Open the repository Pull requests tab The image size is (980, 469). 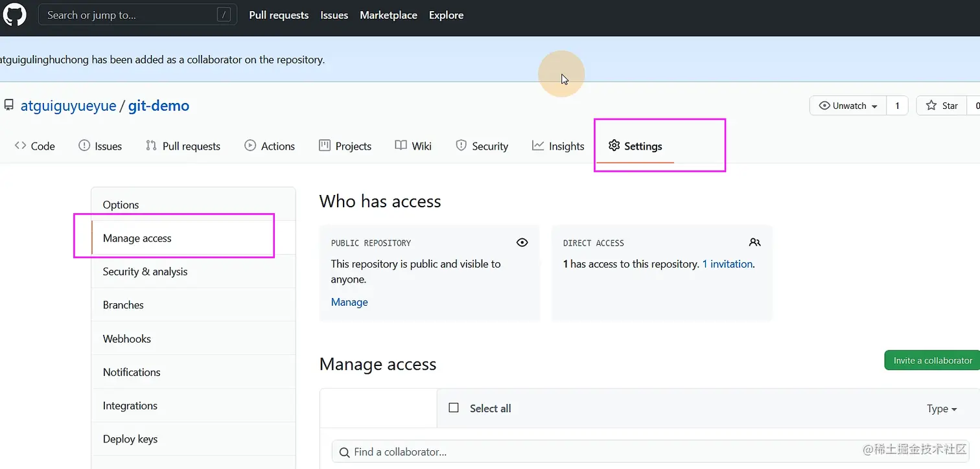(x=183, y=146)
